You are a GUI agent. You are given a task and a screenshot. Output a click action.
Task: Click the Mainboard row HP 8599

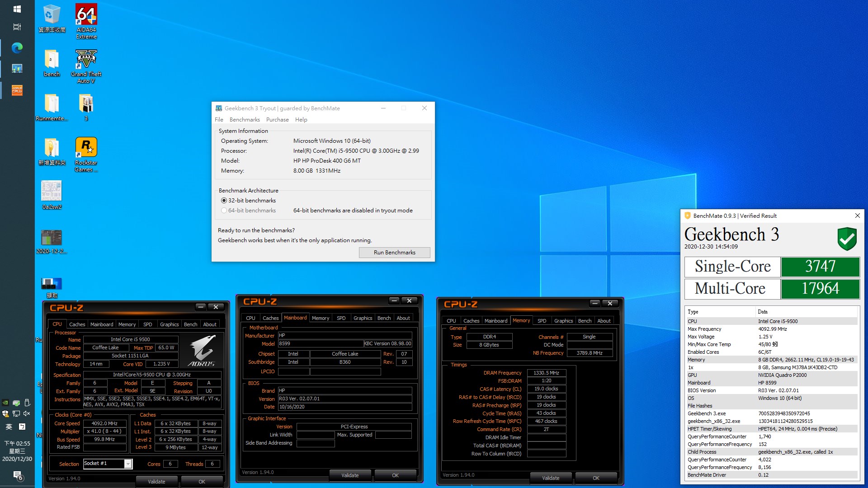click(x=772, y=383)
